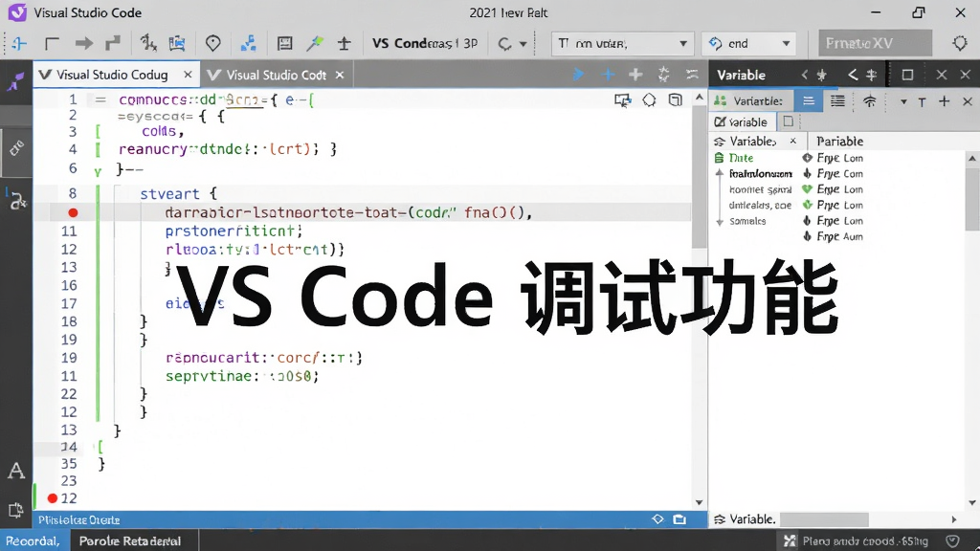Expand the Somales tree node arrow
980x551 pixels.
tap(720, 221)
